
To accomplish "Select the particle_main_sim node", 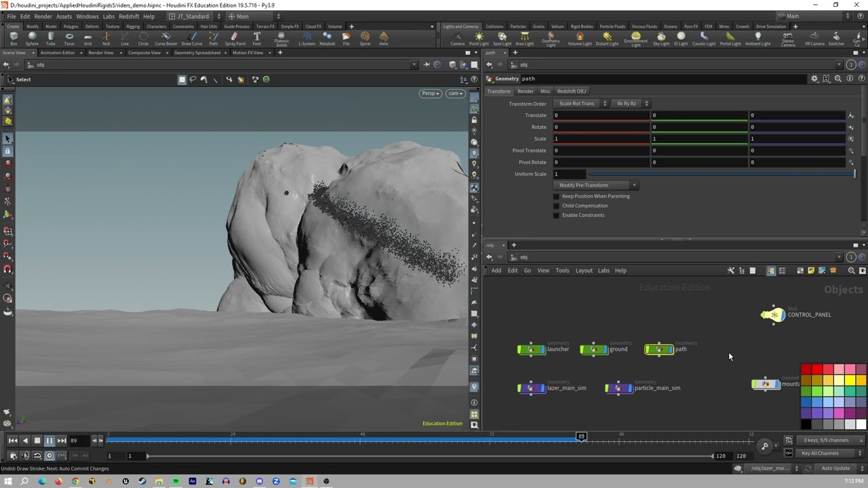I will pyautogui.click(x=618, y=388).
